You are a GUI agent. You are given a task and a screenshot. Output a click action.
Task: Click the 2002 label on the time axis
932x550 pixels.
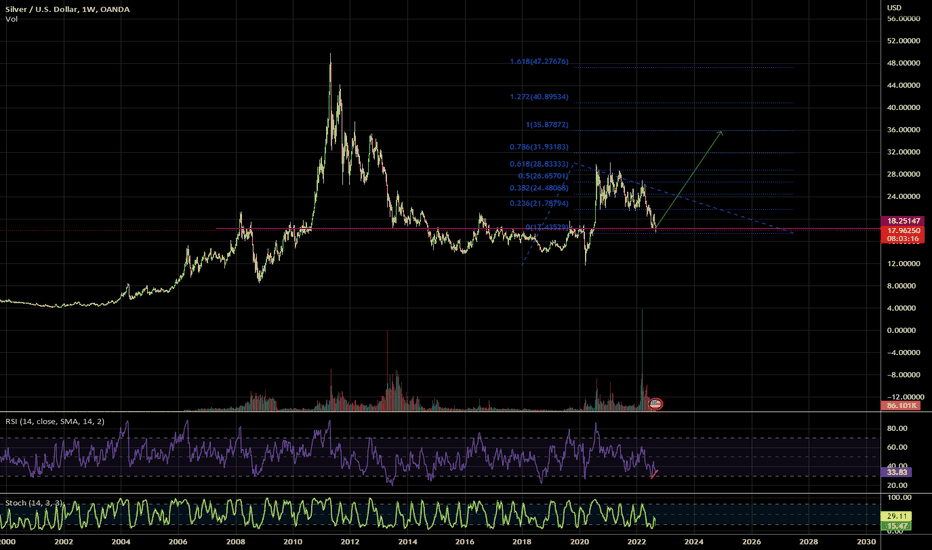(64, 542)
